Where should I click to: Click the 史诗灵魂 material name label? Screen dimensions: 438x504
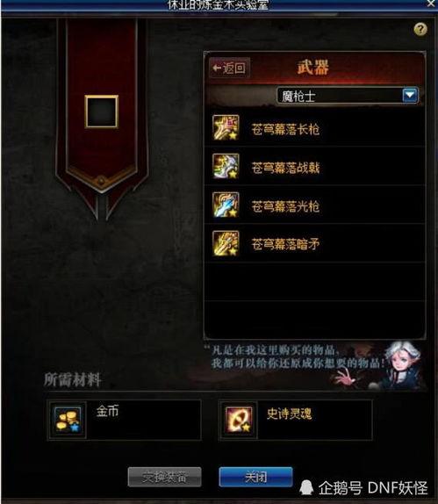coord(289,414)
